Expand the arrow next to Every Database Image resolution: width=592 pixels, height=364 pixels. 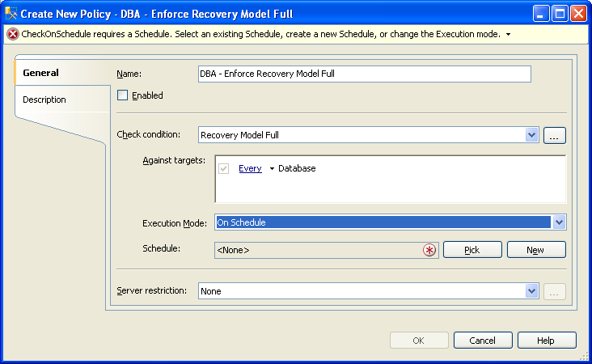pos(272,169)
